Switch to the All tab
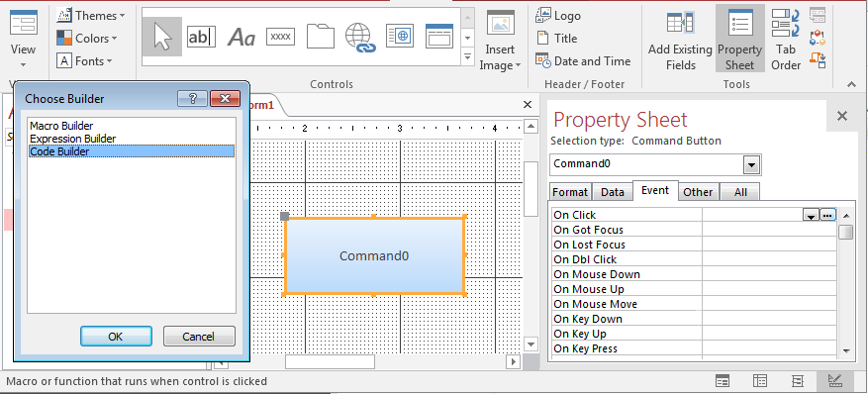Image resolution: width=868 pixels, height=394 pixels. pos(740,192)
